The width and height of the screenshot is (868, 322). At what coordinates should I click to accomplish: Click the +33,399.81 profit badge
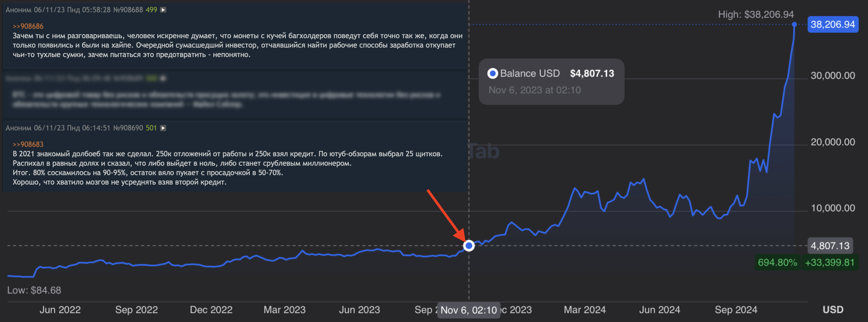coord(830,263)
